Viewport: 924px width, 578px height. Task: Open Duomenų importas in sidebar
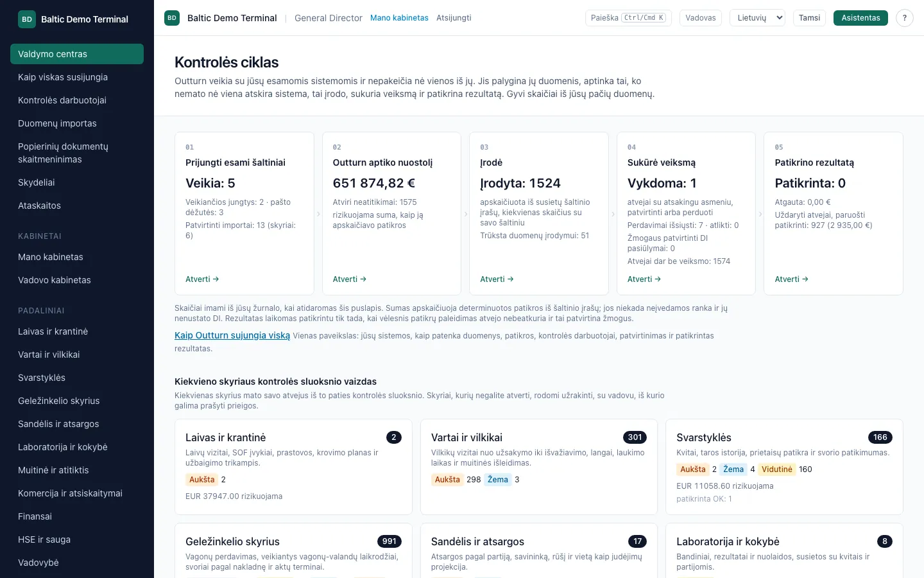point(77,123)
